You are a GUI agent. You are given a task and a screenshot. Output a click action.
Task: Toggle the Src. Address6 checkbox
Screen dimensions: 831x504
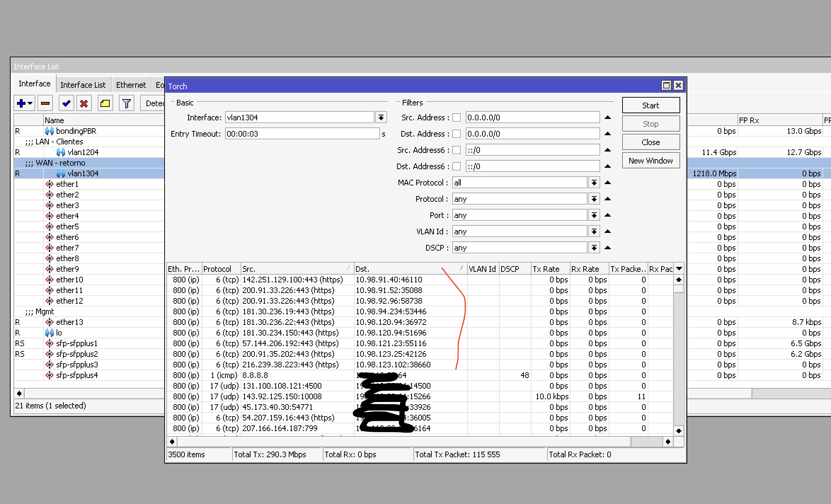457,150
